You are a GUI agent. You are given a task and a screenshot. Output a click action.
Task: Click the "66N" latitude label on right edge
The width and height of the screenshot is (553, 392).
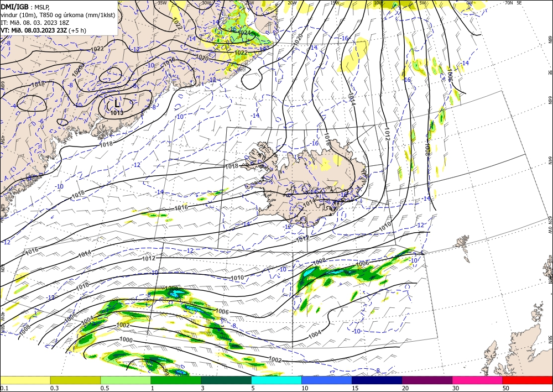(550, 100)
